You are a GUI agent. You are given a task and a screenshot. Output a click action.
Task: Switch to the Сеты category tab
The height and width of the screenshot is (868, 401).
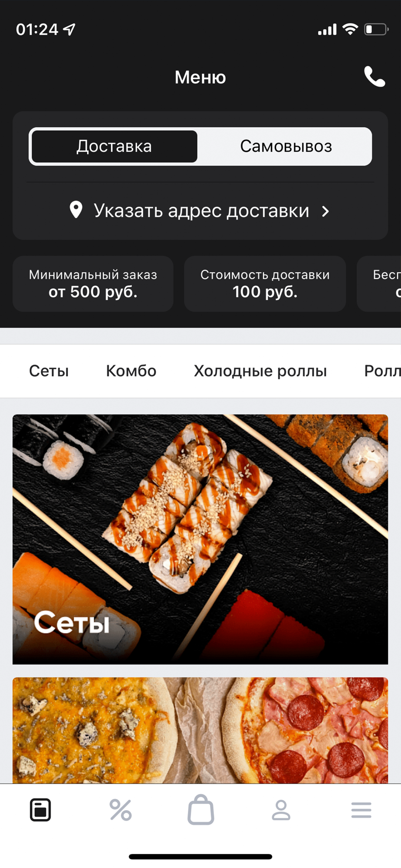point(49,371)
